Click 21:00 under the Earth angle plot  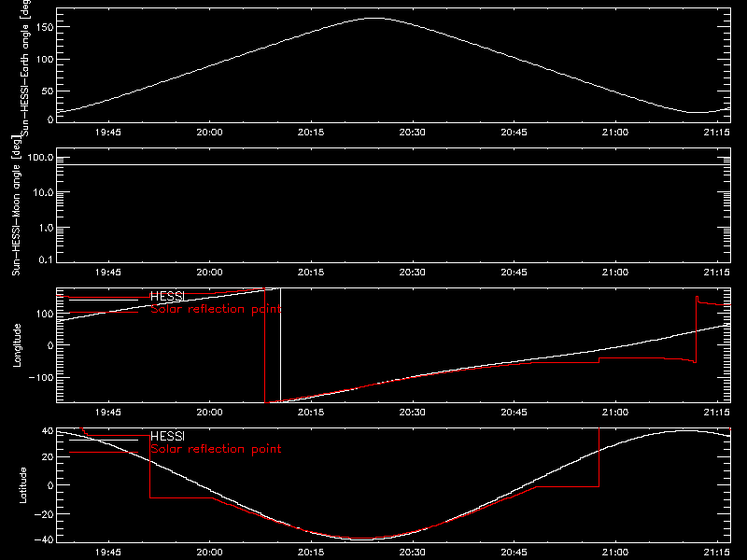[x=615, y=133]
